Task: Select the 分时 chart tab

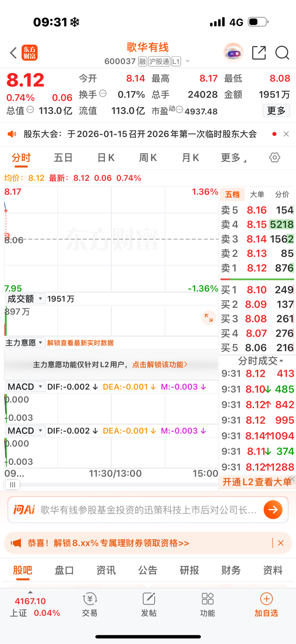Action: (21, 157)
